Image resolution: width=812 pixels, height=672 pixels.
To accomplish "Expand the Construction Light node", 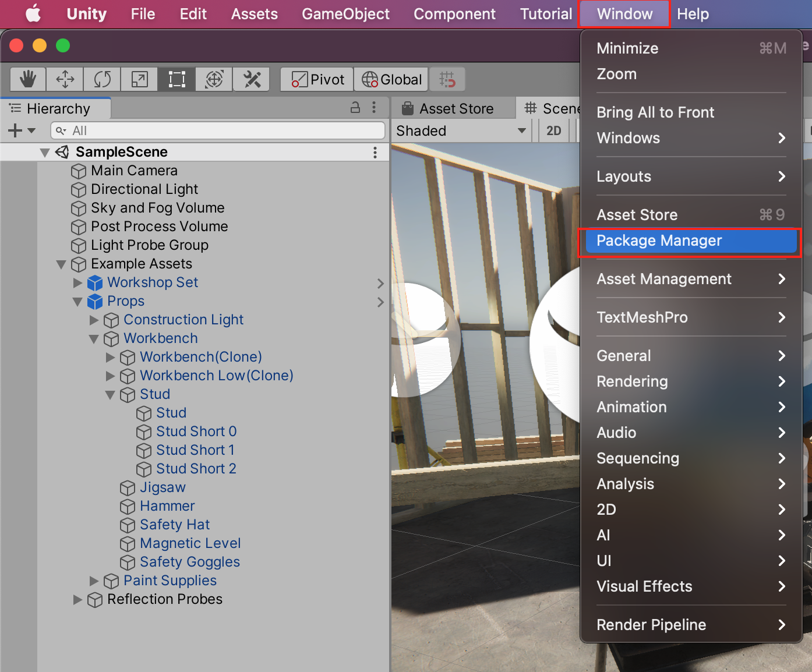I will point(94,320).
